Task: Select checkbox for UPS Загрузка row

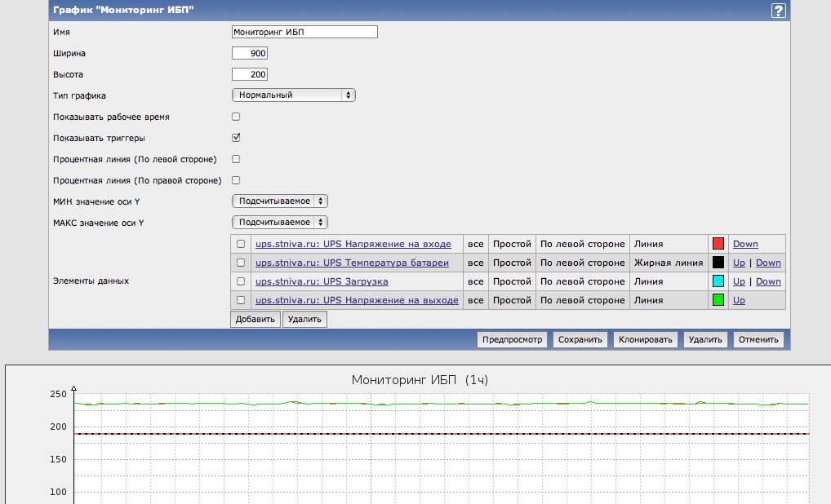Action: (241, 281)
